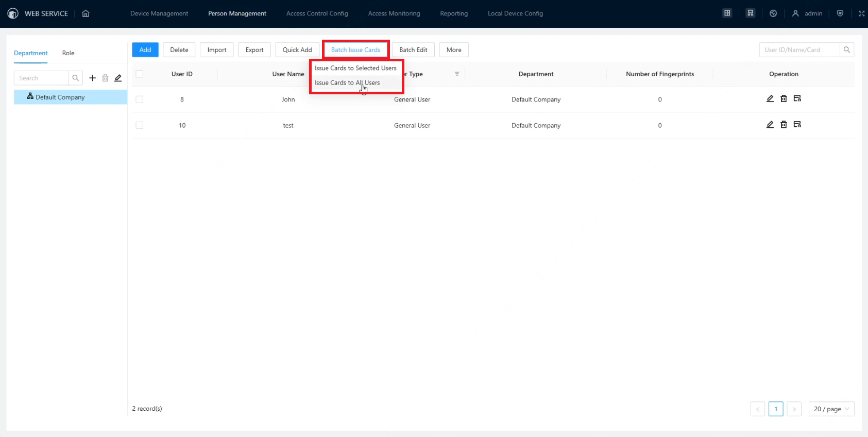
Task: Click the Quick Add button
Action: click(x=297, y=49)
